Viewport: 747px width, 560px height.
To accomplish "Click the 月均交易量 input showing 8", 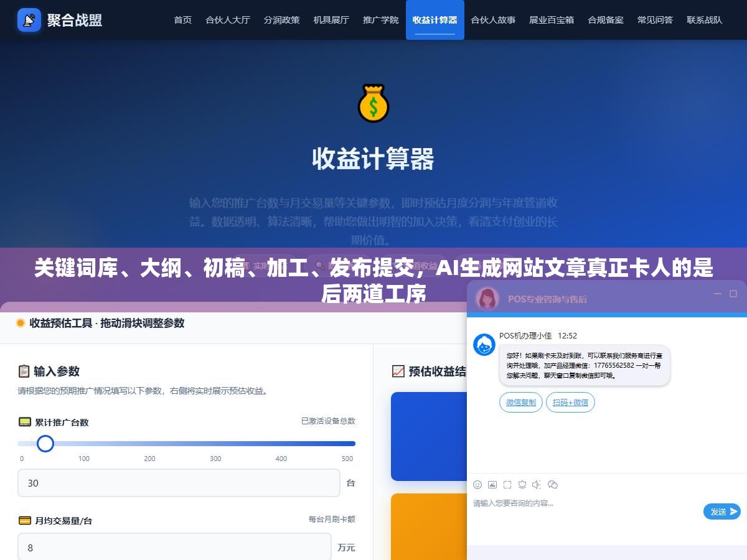I will [x=174, y=548].
